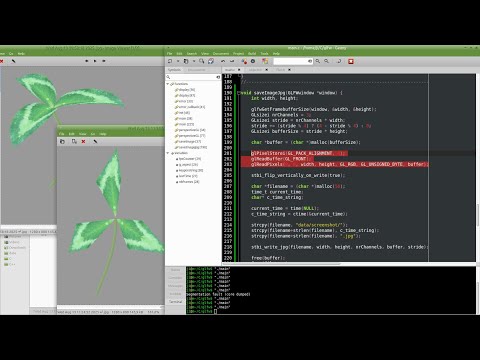Click pencil edit icon in front image viewer

click(95, 142)
